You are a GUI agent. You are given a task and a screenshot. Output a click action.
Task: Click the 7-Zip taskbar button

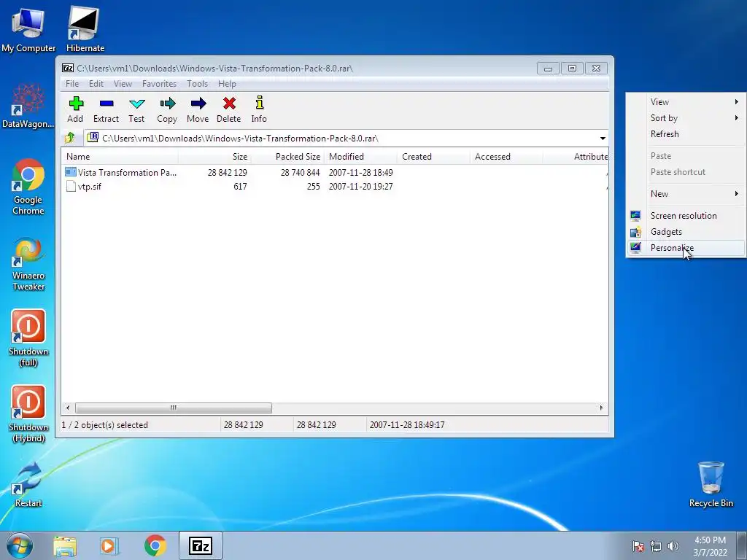(x=201, y=545)
